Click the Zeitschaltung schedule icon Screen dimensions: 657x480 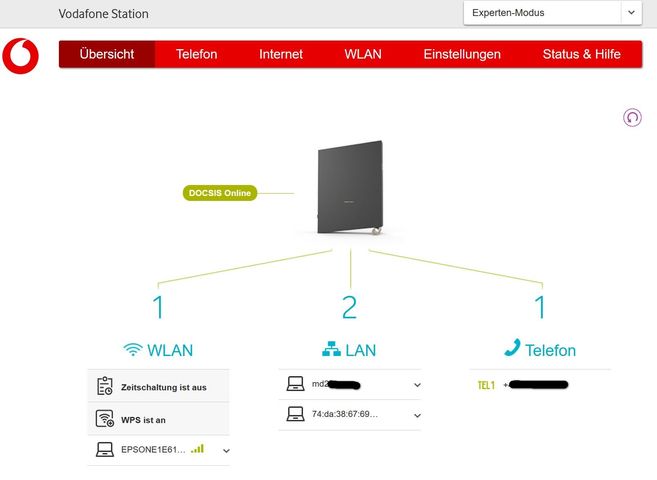[104, 386]
